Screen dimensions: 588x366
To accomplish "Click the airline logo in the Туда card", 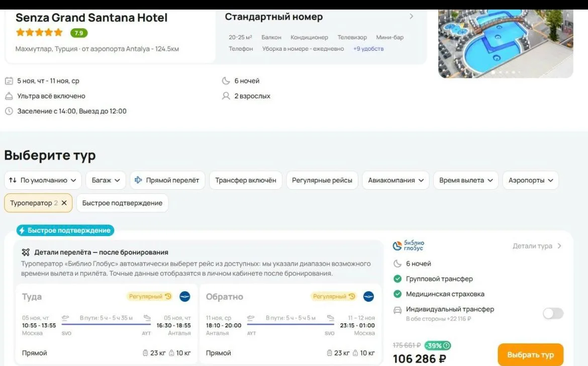I will coord(185,296).
